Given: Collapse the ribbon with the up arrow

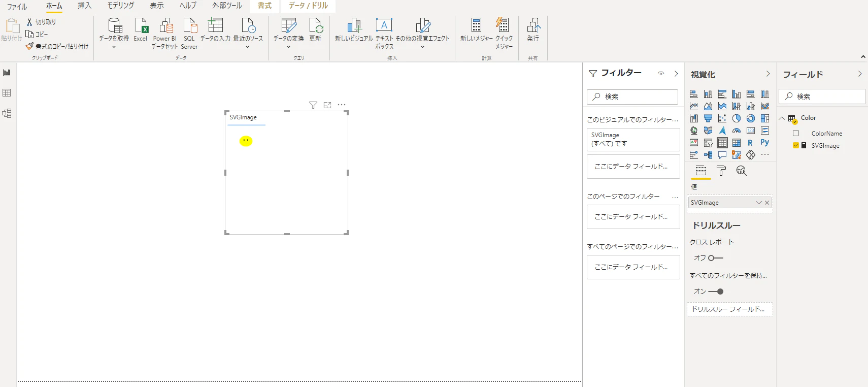Looking at the screenshot, I should [863, 57].
